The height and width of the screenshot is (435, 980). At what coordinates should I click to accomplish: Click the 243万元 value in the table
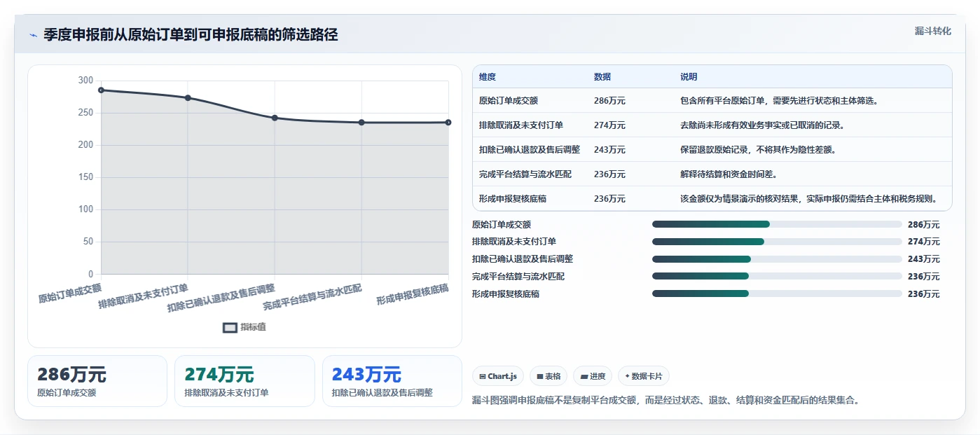pos(609,150)
